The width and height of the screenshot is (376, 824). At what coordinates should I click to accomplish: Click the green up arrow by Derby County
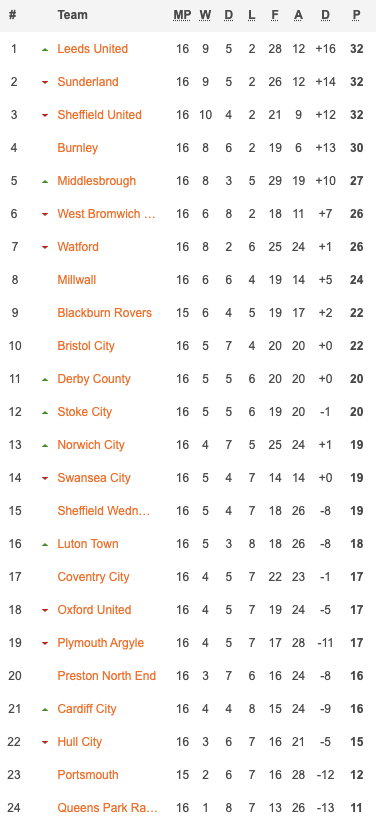[x=45, y=379]
